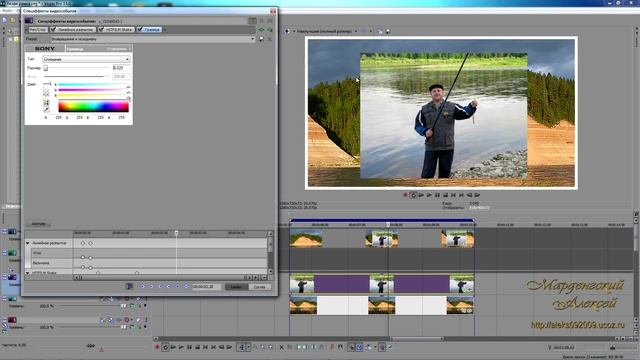The height and width of the screenshot is (360, 640).
Task: Disable the Граница effect checkbox
Action: [140, 30]
